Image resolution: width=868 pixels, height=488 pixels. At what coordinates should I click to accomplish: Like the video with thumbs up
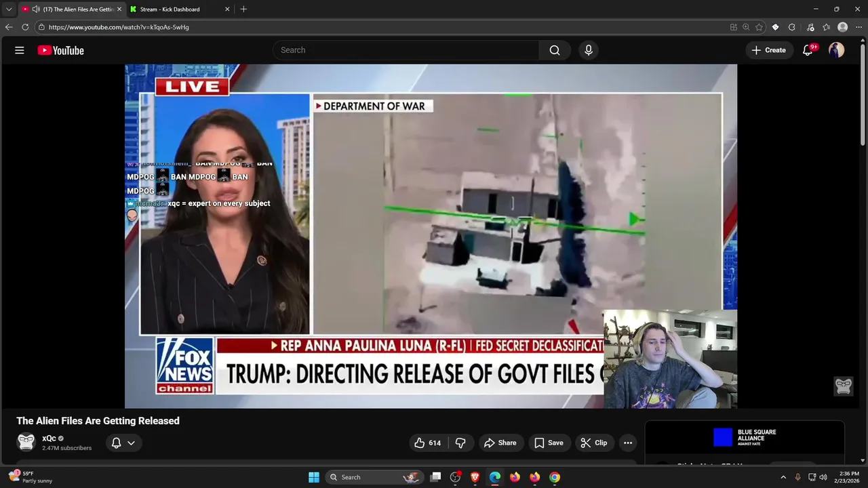(427, 443)
